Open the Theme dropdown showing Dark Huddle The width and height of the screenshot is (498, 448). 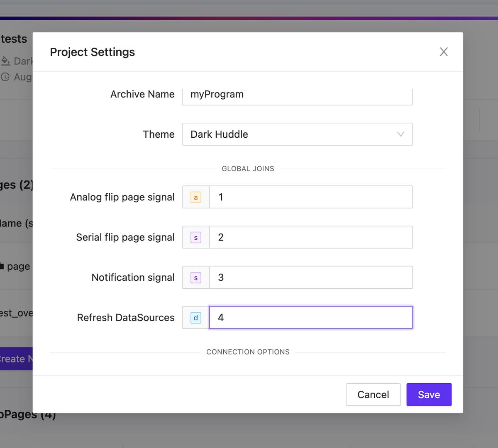click(297, 134)
